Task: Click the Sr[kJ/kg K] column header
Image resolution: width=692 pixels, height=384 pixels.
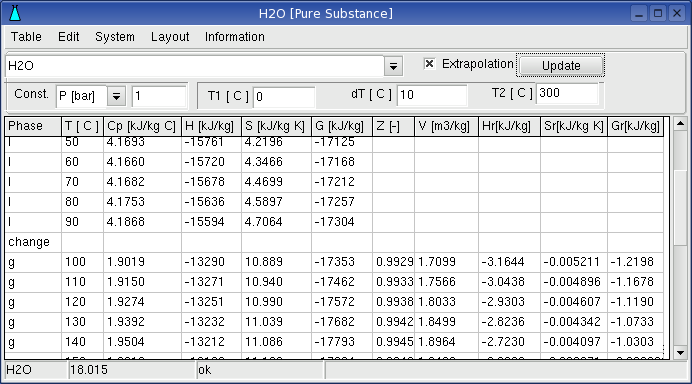Action: point(574,126)
